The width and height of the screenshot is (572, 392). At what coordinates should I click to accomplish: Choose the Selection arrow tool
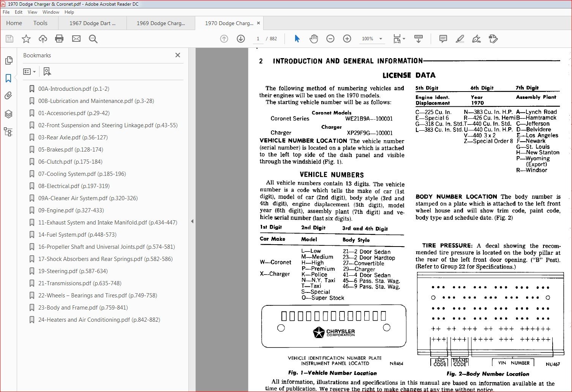297,39
